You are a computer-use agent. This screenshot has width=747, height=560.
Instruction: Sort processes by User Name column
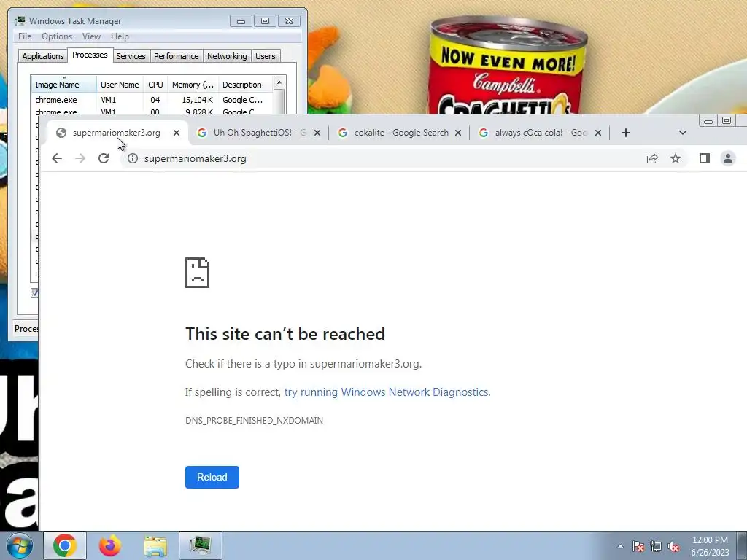[120, 85]
